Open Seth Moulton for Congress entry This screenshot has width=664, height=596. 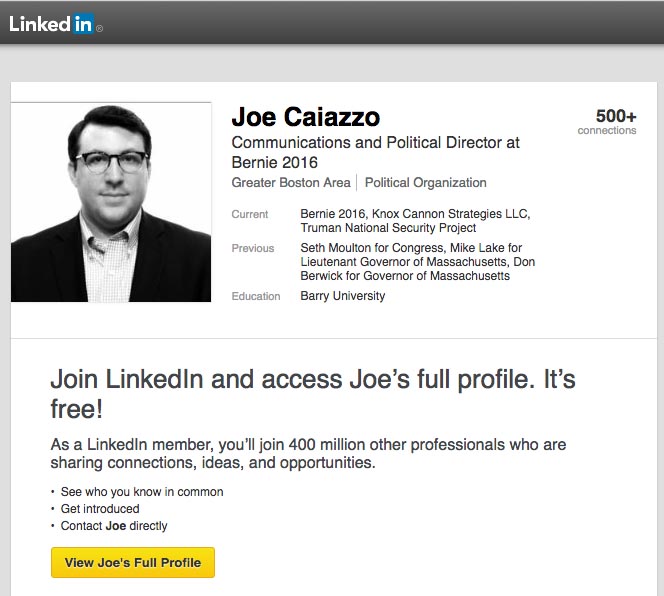[372, 248]
